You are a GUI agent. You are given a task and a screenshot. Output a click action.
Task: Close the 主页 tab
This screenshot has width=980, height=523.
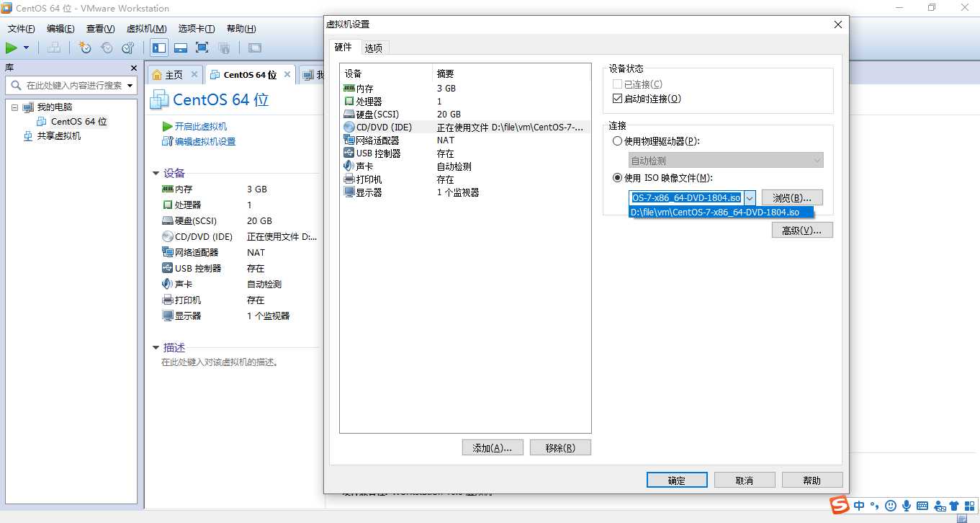tap(194, 74)
